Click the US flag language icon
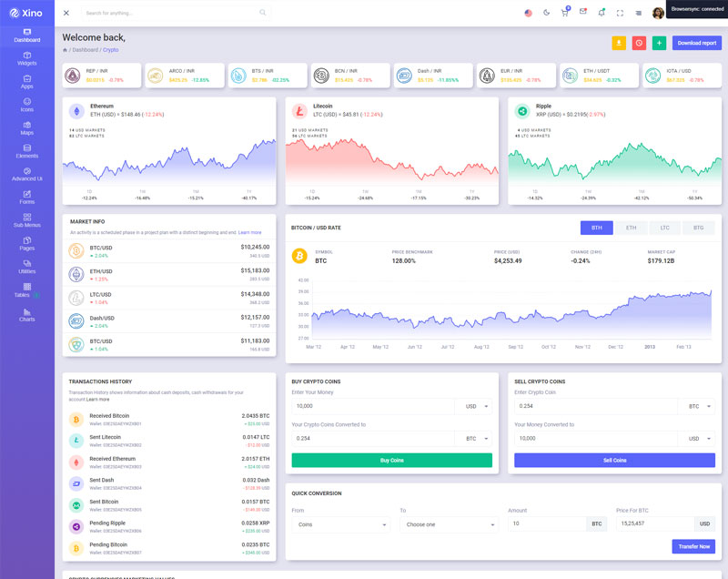 pyautogui.click(x=529, y=13)
